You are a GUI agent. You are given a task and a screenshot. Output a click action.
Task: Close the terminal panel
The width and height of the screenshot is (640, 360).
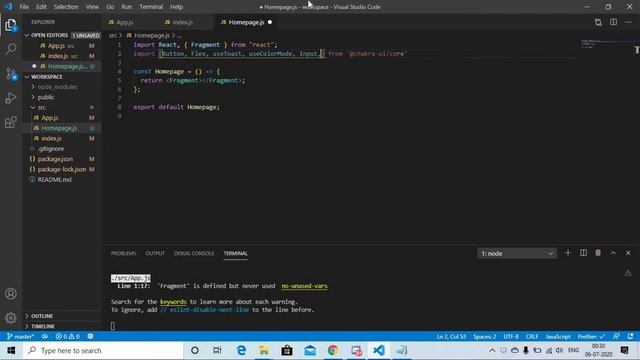point(628,253)
